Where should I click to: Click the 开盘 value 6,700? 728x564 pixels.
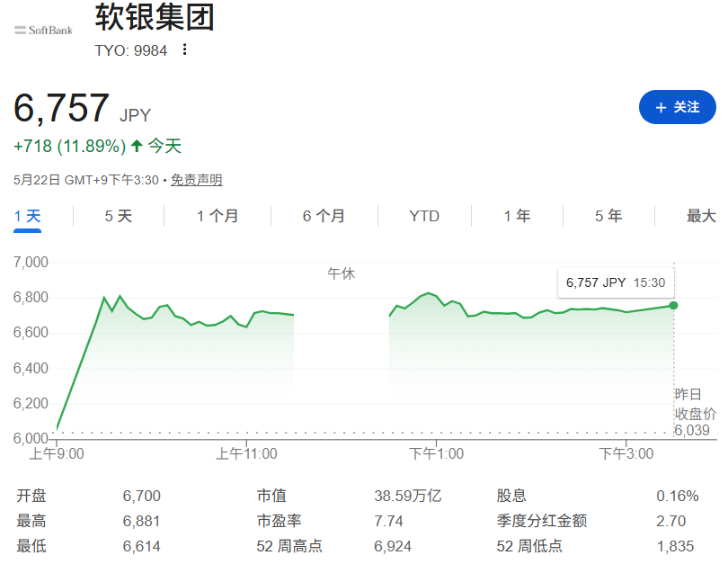coord(142,496)
